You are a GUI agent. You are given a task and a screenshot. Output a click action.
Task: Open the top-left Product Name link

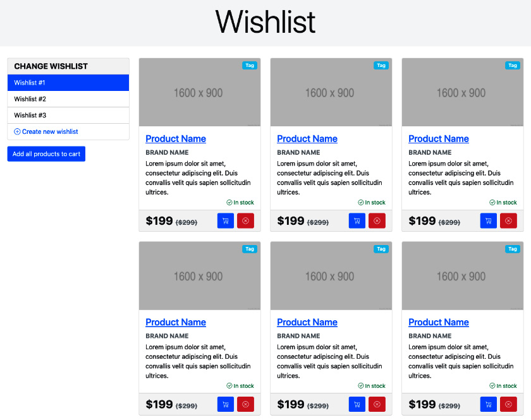click(x=176, y=138)
